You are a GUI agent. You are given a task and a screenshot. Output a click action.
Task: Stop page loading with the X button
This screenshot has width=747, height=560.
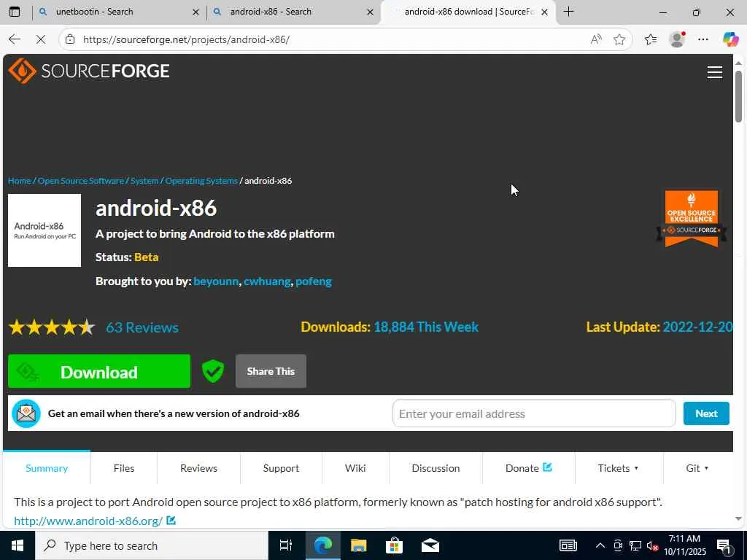point(41,39)
